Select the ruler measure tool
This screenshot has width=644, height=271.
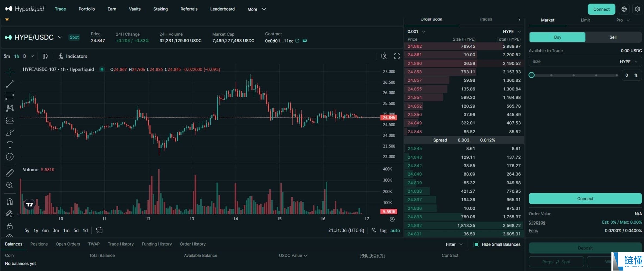(x=10, y=173)
